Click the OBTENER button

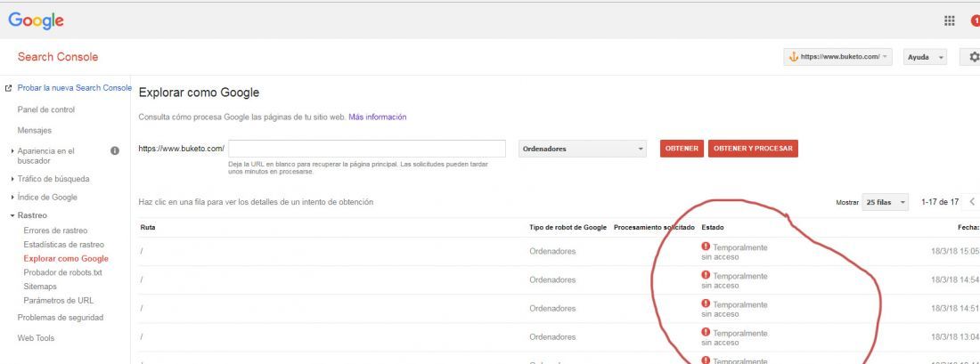pos(682,149)
